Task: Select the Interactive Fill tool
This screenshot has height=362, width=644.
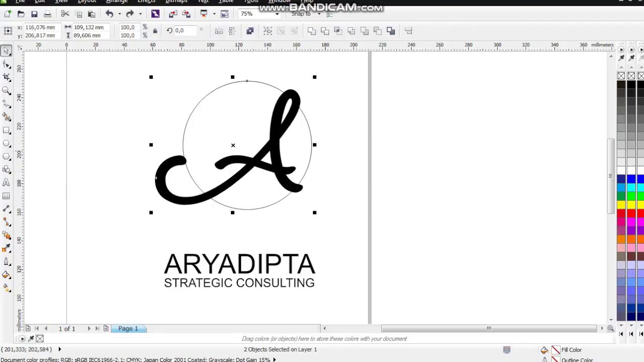Action: pos(6,288)
